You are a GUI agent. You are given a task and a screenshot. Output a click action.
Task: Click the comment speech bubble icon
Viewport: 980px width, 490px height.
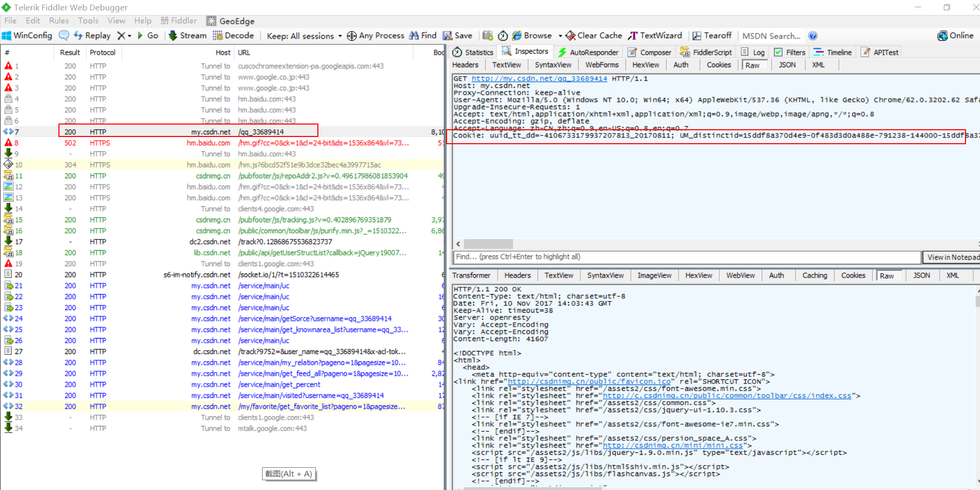pyautogui.click(x=64, y=35)
